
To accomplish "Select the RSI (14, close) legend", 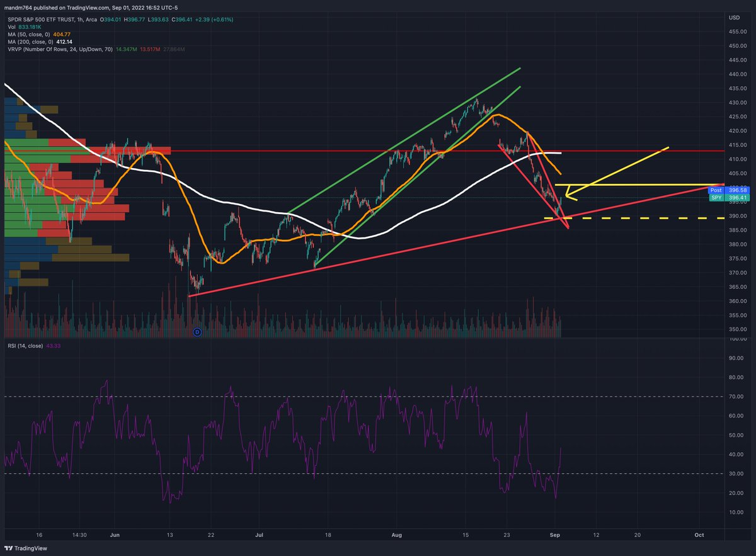I will click(x=34, y=346).
